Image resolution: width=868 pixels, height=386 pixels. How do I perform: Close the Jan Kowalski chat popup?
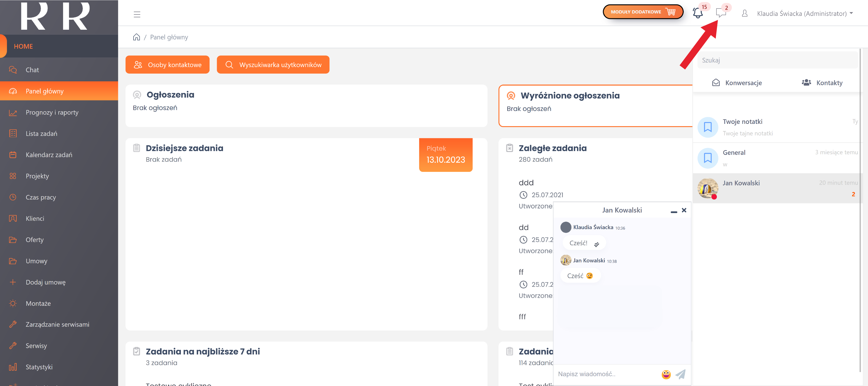tap(684, 210)
